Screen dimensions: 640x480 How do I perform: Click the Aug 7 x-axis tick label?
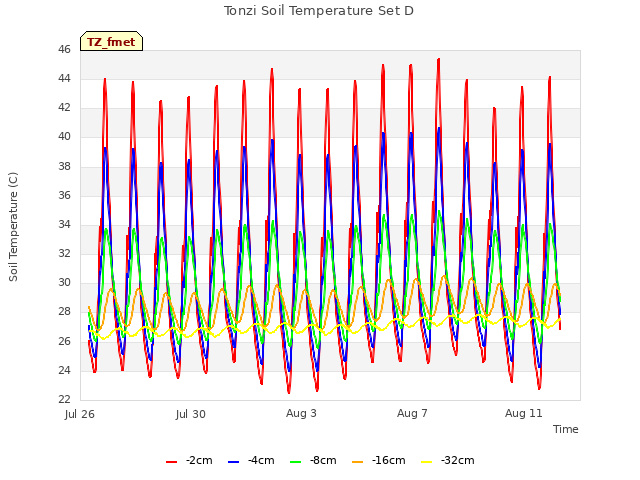click(412, 413)
